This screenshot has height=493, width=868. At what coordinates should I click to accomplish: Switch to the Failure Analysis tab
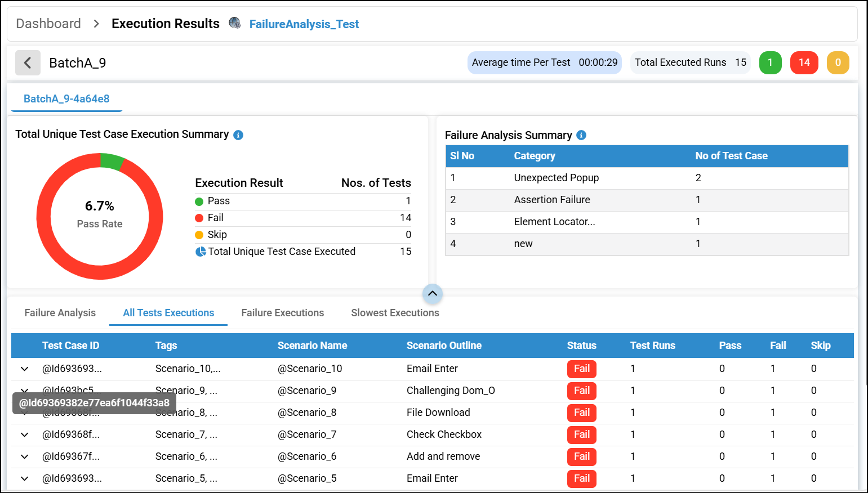click(60, 313)
